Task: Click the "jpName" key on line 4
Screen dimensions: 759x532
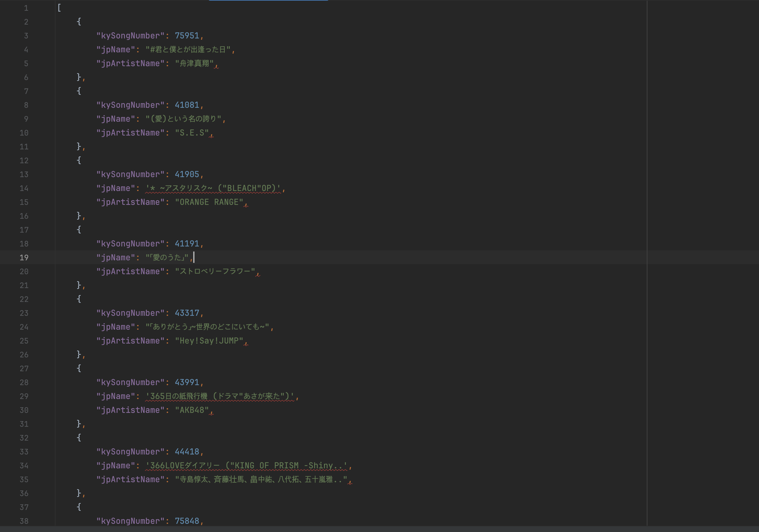Action: pos(116,49)
